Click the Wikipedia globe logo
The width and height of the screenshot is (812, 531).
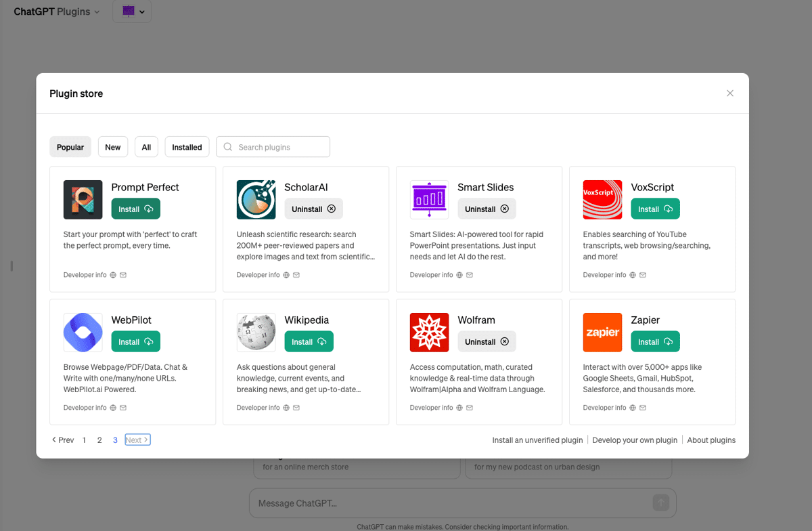pos(256,332)
